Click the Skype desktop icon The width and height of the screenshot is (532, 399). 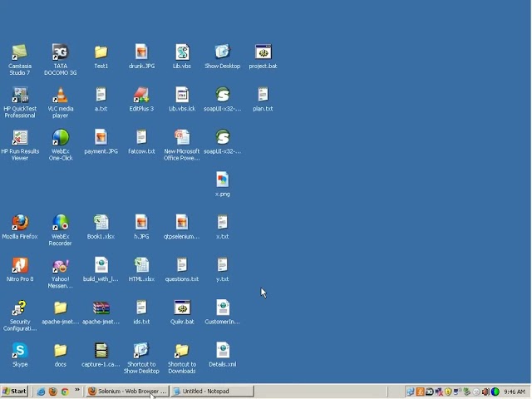pyautogui.click(x=20, y=351)
